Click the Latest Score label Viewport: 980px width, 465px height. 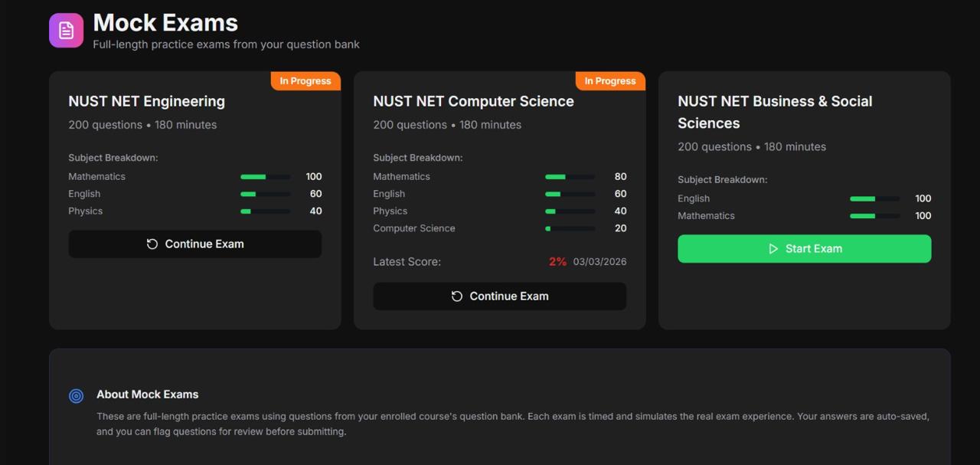407,262
